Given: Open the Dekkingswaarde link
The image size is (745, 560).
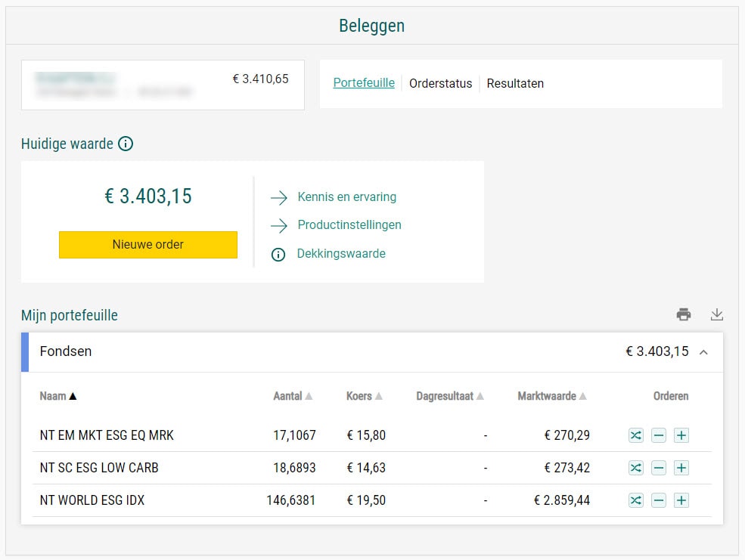Looking at the screenshot, I should (341, 253).
